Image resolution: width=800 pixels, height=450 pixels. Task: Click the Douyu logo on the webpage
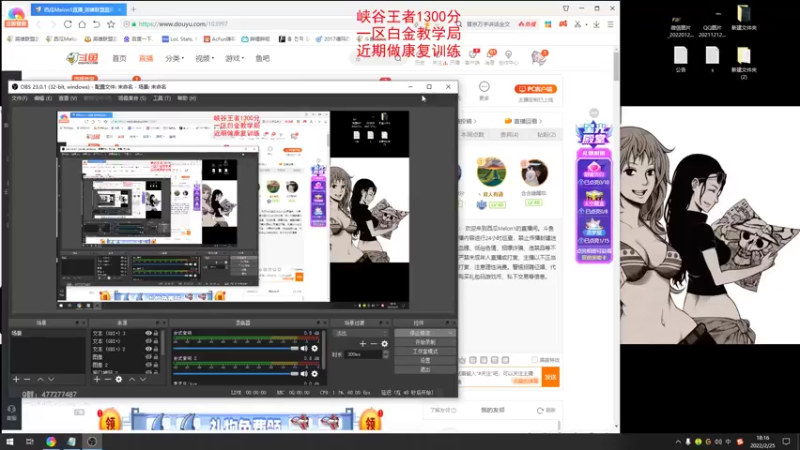82,58
